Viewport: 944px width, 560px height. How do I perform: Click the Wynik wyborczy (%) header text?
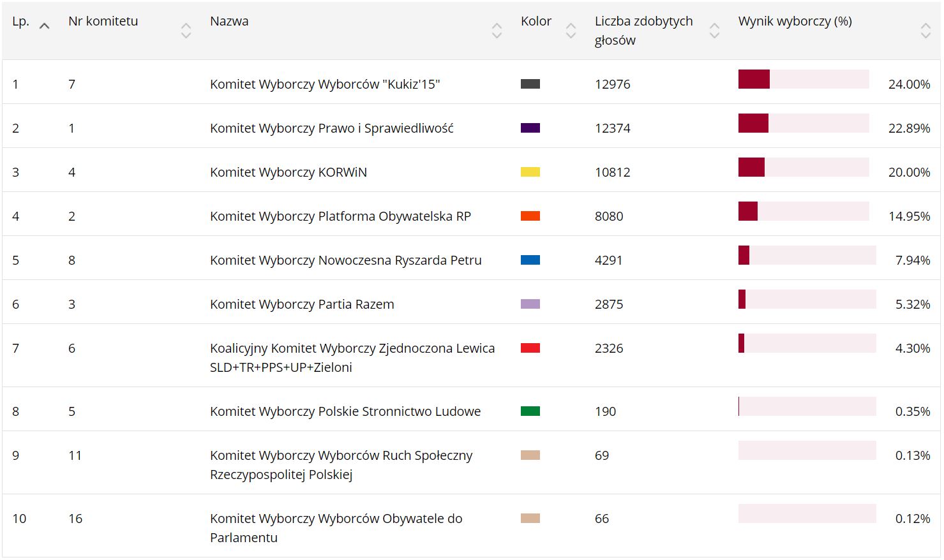[795, 21]
